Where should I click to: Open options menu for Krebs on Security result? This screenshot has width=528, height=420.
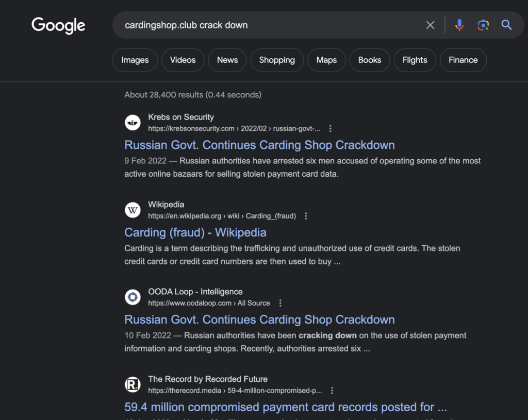coord(331,128)
